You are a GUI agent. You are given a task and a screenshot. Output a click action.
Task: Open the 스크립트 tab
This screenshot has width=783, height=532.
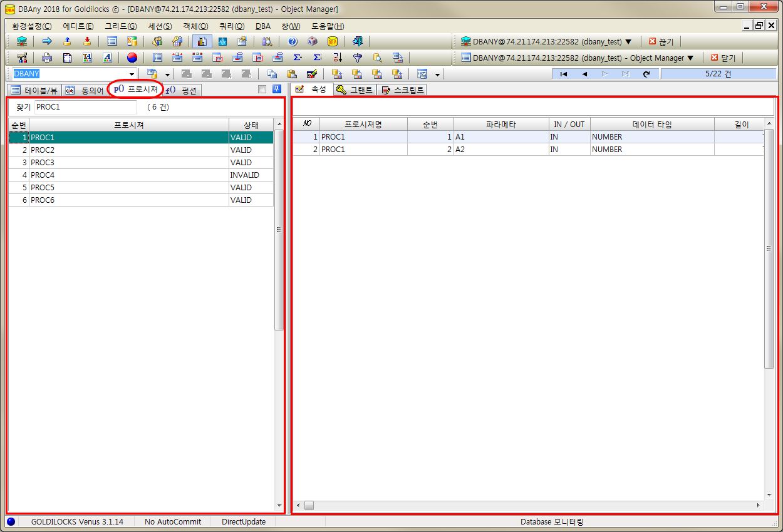pos(403,90)
